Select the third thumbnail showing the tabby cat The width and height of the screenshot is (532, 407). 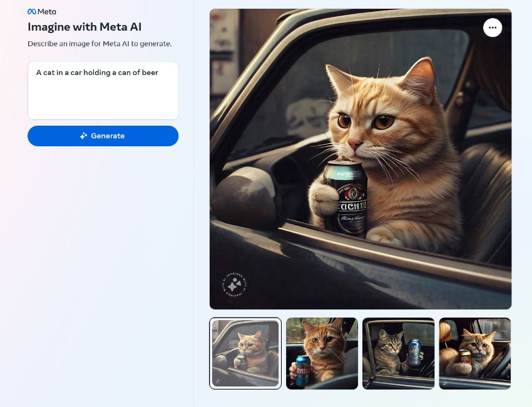(x=398, y=353)
